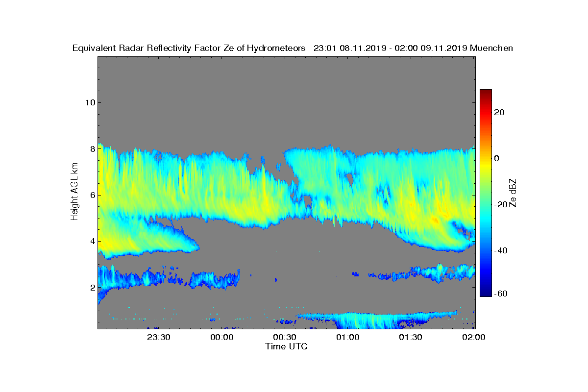
Task: Click the time tick label '23:30'
Action: coord(159,337)
